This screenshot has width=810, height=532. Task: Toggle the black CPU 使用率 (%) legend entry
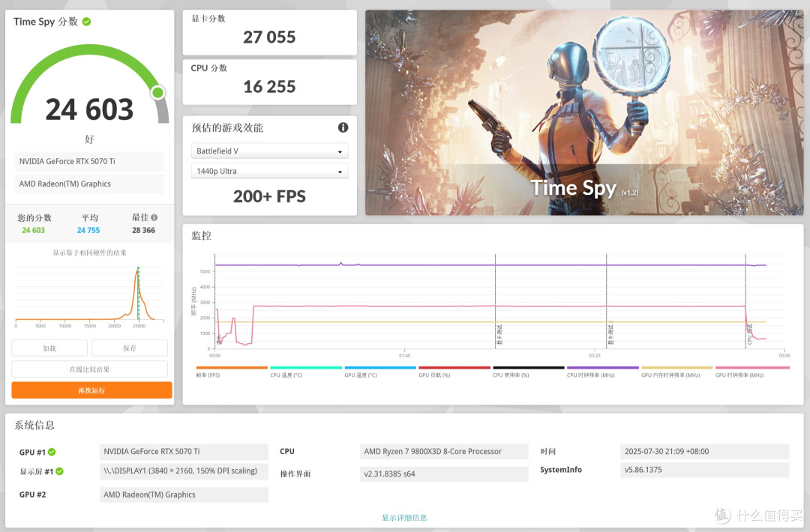(529, 372)
